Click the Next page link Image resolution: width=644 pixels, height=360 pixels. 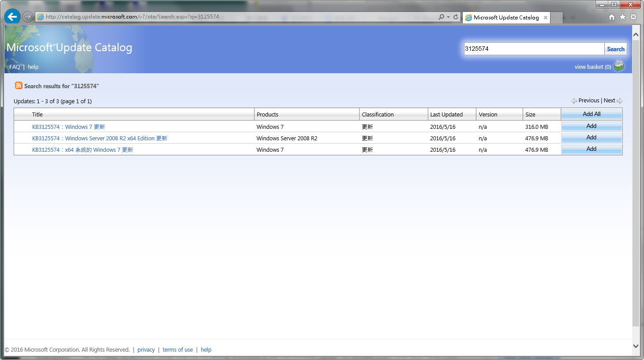pyautogui.click(x=609, y=101)
